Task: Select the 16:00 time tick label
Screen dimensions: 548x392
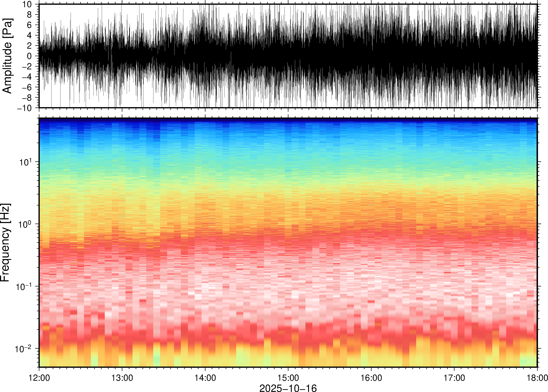Action: pos(371,378)
